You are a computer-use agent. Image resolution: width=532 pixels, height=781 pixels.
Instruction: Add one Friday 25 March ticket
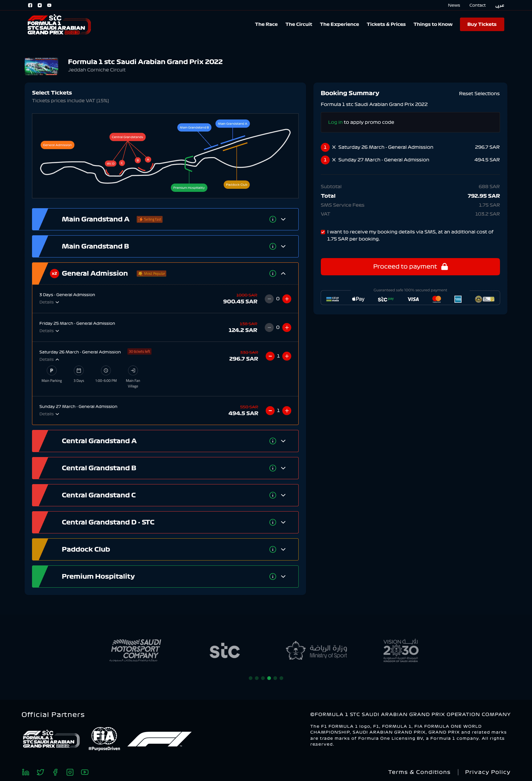(x=287, y=327)
